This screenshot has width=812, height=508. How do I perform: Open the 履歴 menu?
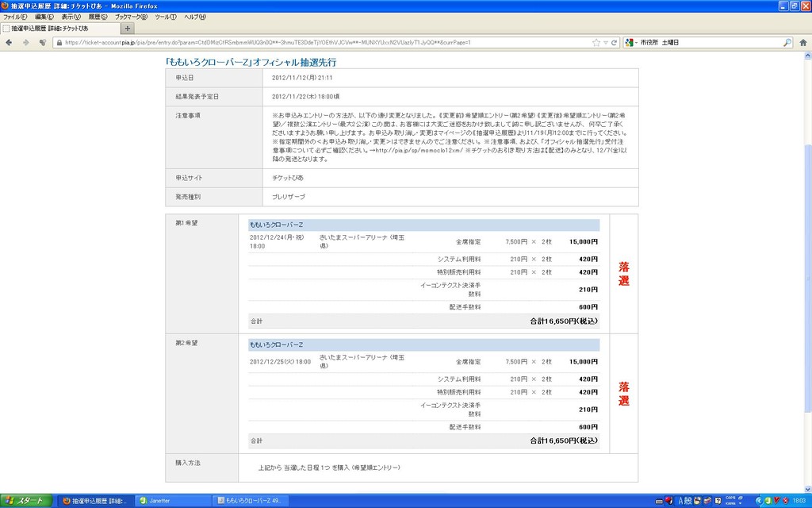click(98, 17)
